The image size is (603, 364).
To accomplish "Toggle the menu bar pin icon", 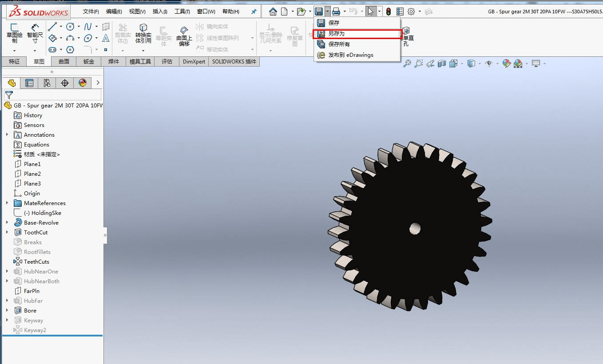I will pos(254,12).
